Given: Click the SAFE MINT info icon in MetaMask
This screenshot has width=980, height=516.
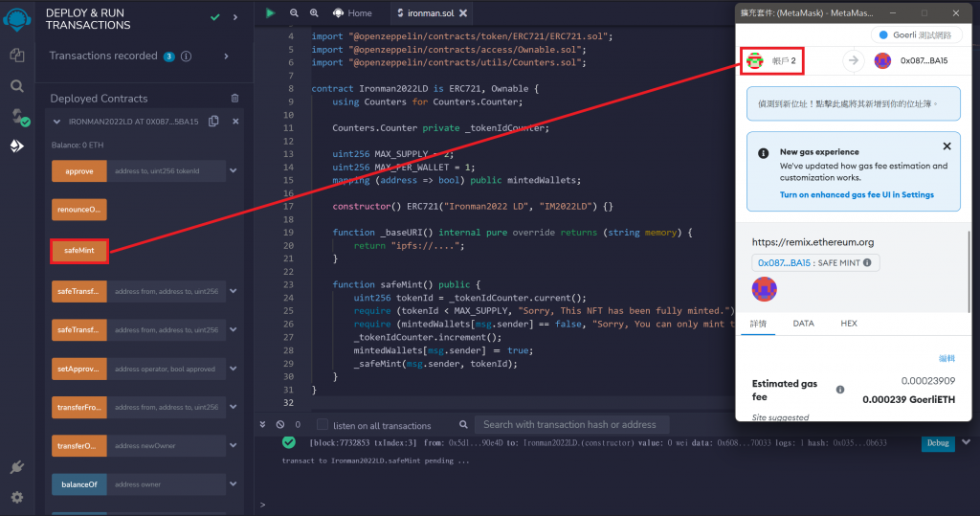Looking at the screenshot, I should pos(867,262).
